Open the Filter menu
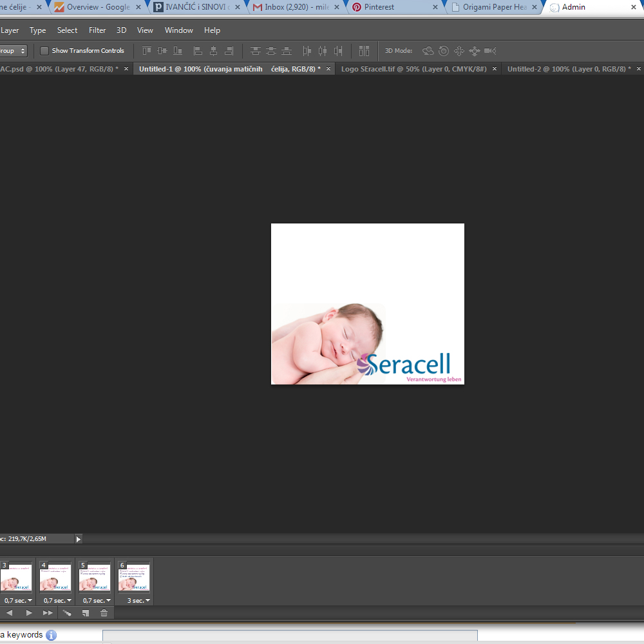 (x=97, y=30)
